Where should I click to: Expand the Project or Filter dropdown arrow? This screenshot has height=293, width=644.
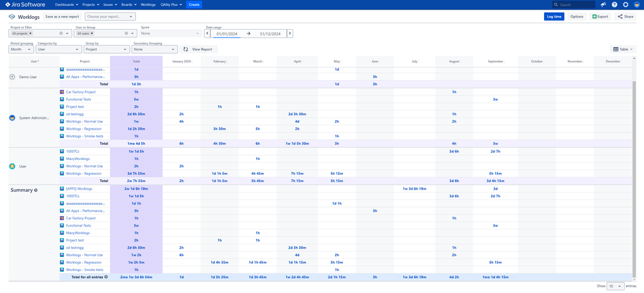point(67,34)
